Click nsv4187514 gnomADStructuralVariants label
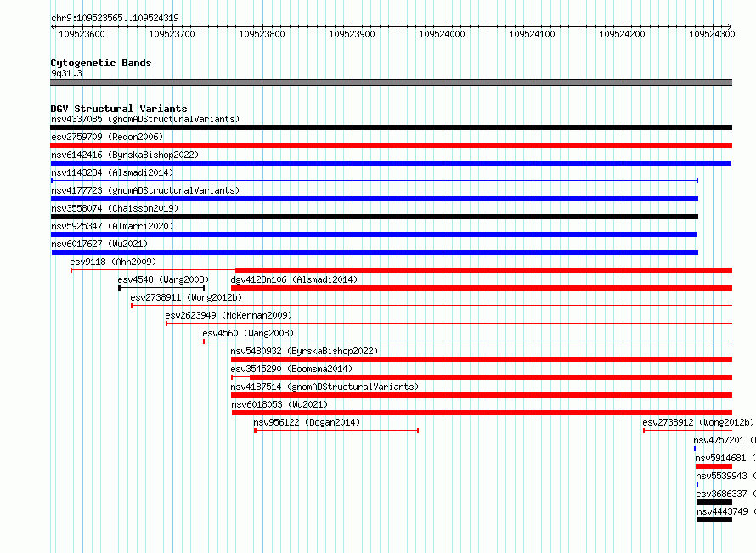The height and width of the screenshot is (553, 756). (324, 387)
